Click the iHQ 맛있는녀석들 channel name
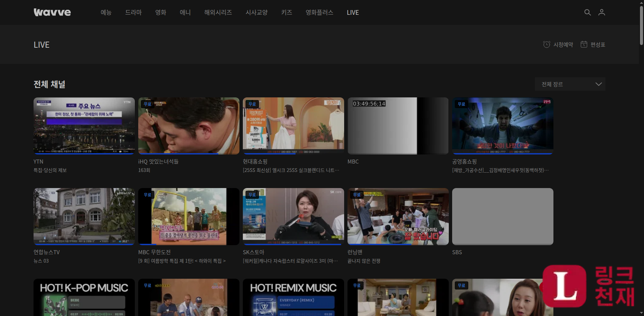This screenshot has width=644, height=316. point(158,162)
